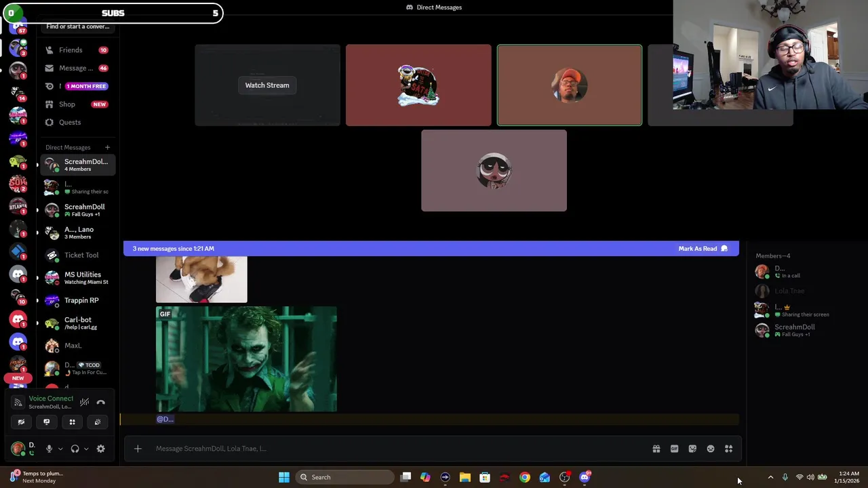
Task: Toggle screen sharing in the voice panel
Action: coord(47,422)
